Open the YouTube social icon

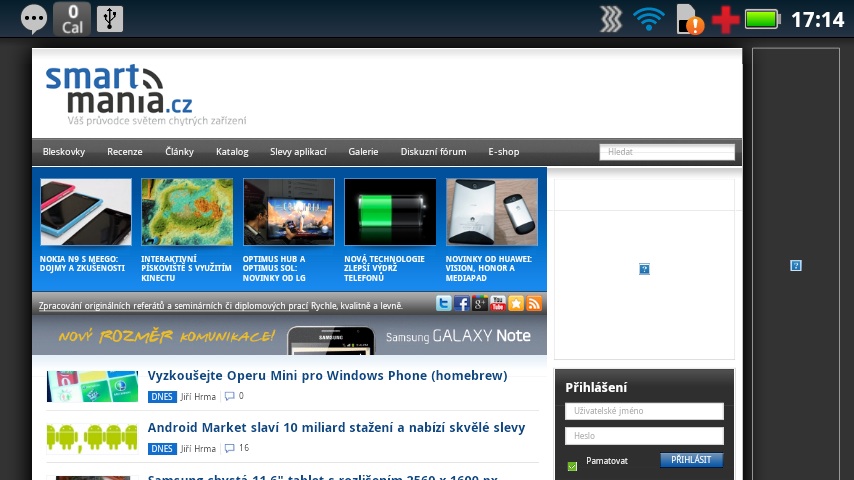498,303
